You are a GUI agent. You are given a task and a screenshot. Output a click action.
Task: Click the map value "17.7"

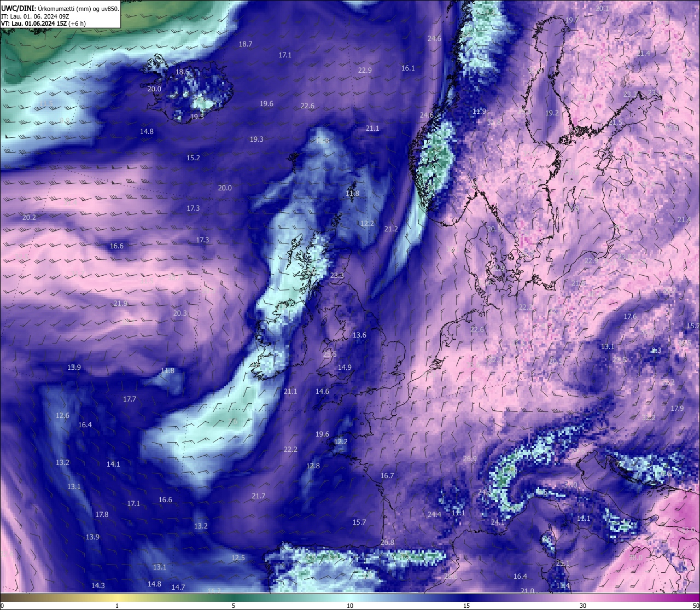[x=130, y=399]
